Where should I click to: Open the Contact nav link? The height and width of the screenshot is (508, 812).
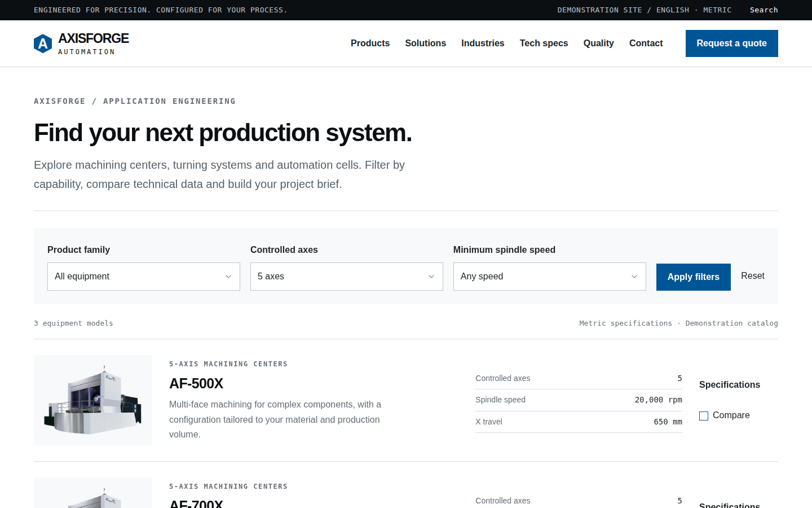[646, 43]
